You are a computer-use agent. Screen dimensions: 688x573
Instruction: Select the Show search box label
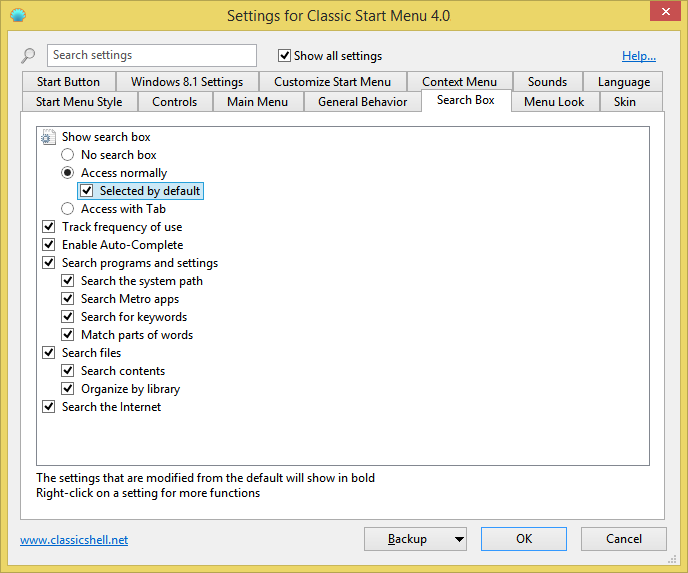tap(106, 137)
